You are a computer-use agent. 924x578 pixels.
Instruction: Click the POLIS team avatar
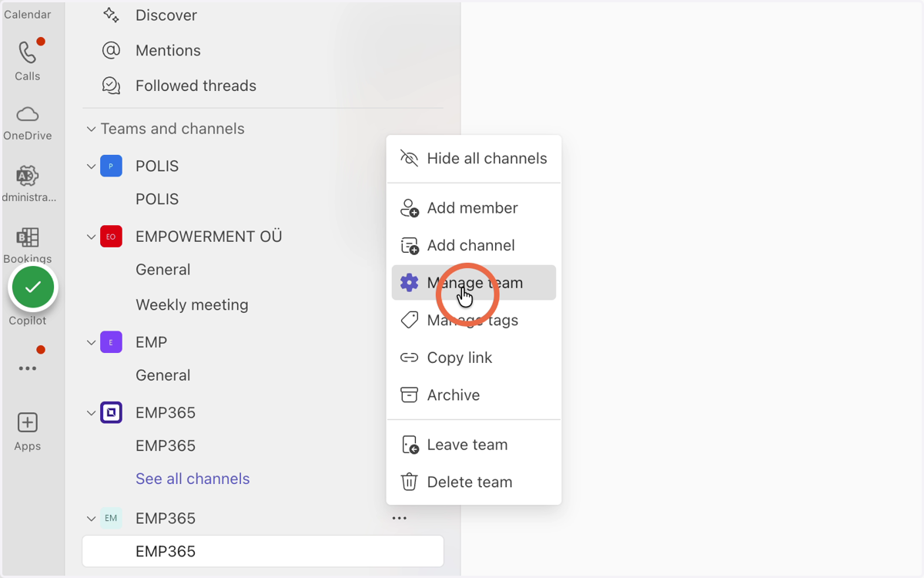[x=111, y=166]
